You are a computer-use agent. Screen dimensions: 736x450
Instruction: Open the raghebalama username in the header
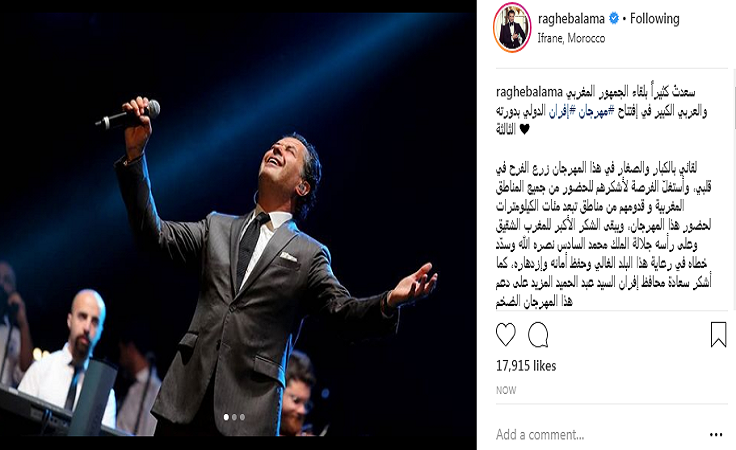pyautogui.click(x=571, y=19)
